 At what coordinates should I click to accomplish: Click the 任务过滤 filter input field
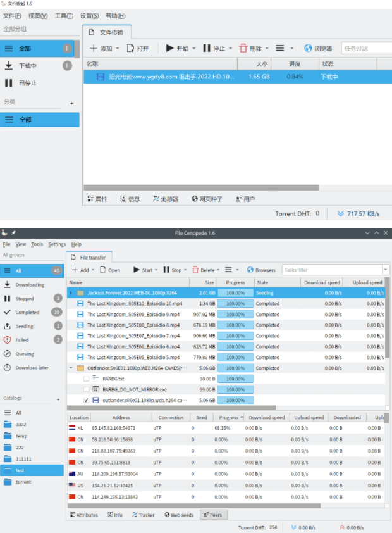click(364, 48)
